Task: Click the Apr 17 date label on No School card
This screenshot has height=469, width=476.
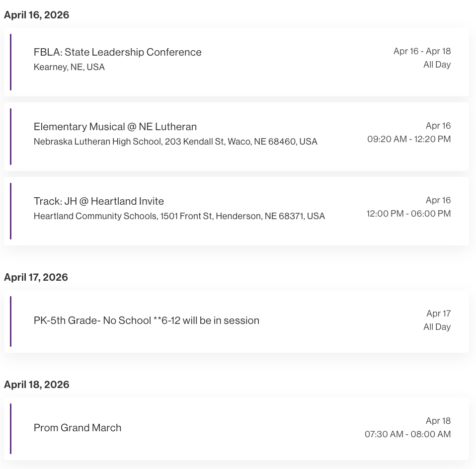Action: tap(438, 313)
